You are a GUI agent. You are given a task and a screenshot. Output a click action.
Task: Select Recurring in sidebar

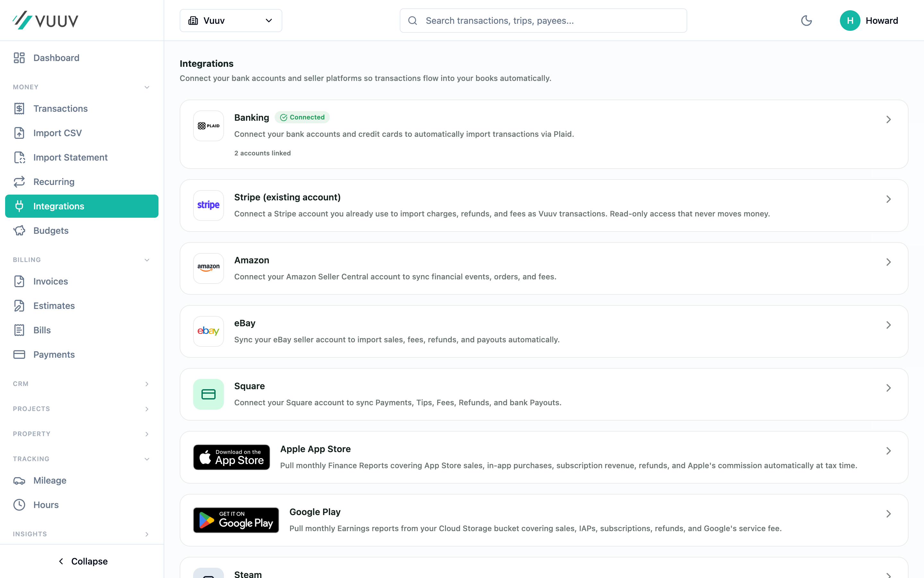(x=82, y=182)
